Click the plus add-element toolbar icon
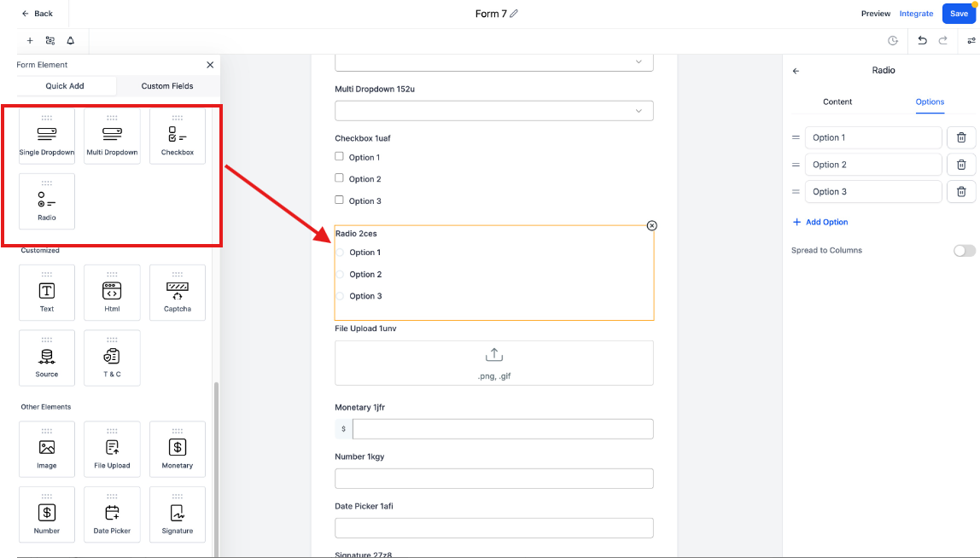Image resolution: width=980 pixels, height=558 pixels. [x=29, y=41]
